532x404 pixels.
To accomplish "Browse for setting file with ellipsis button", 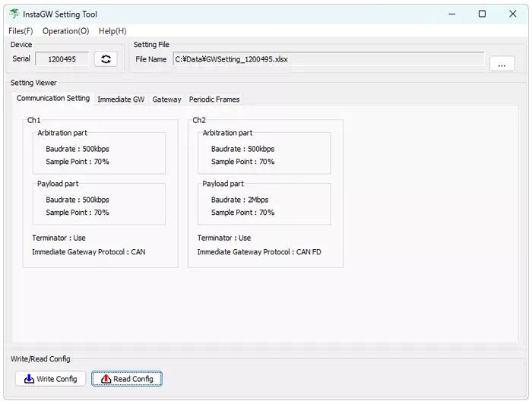I will point(502,65).
